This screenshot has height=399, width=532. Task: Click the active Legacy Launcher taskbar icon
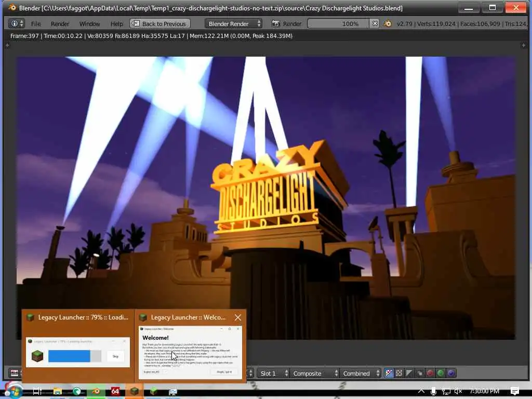pos(135,391)
